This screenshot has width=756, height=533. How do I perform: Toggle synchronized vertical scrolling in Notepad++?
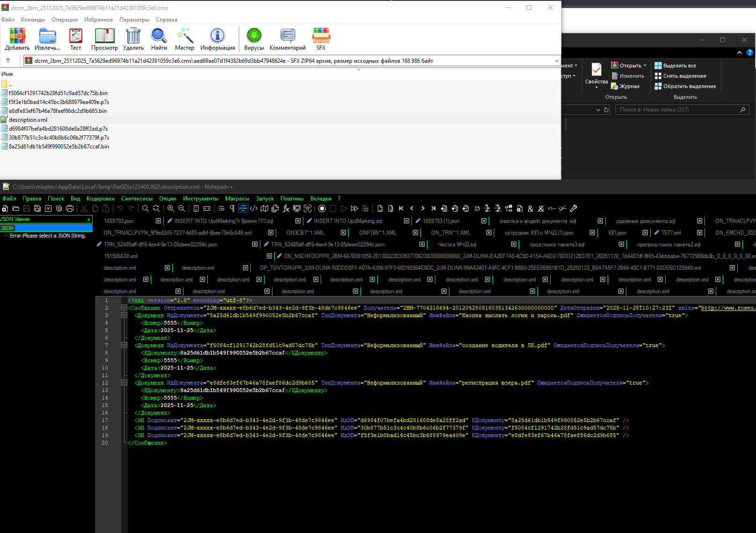(196, 208)
